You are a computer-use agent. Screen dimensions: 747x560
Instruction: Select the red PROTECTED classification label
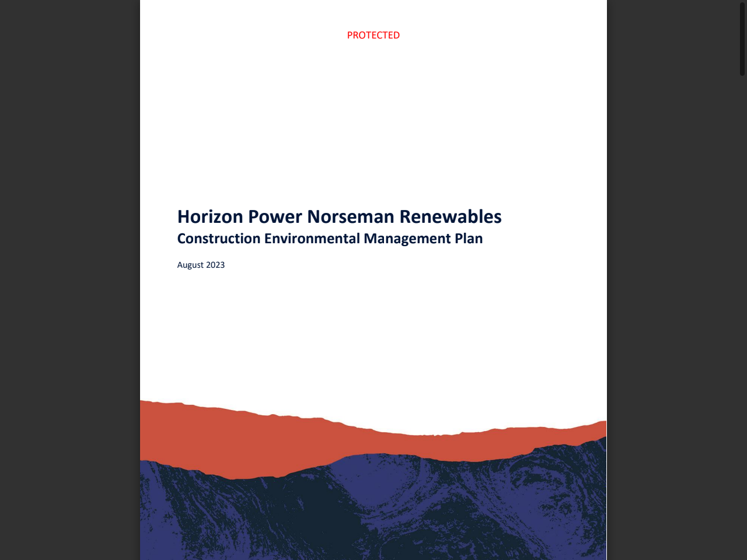point(373,35)
